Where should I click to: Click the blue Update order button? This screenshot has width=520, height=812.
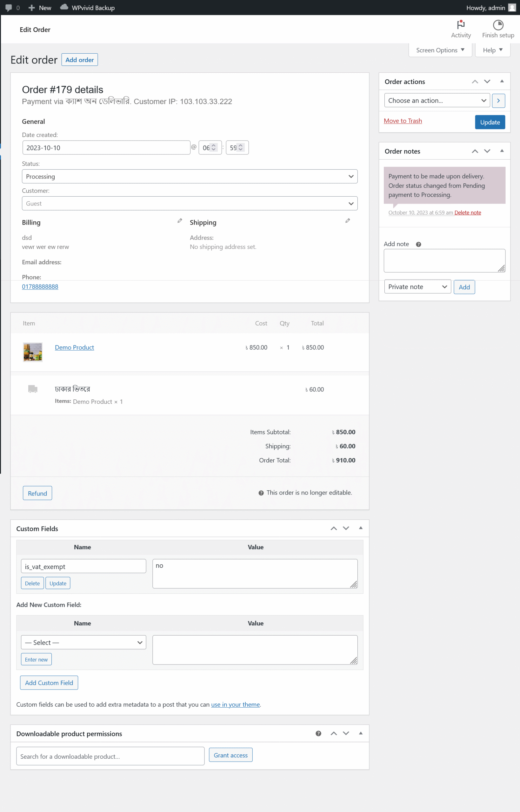pos(490,122)
